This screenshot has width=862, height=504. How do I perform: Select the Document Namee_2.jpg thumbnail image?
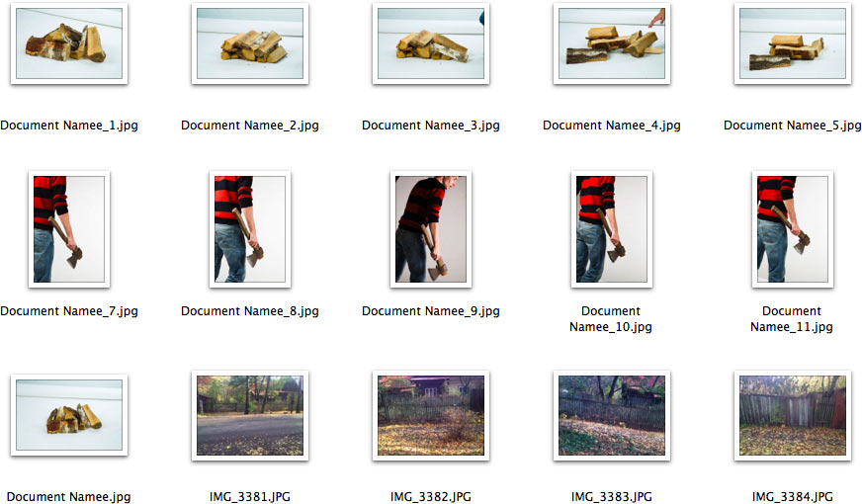point(250,43)
